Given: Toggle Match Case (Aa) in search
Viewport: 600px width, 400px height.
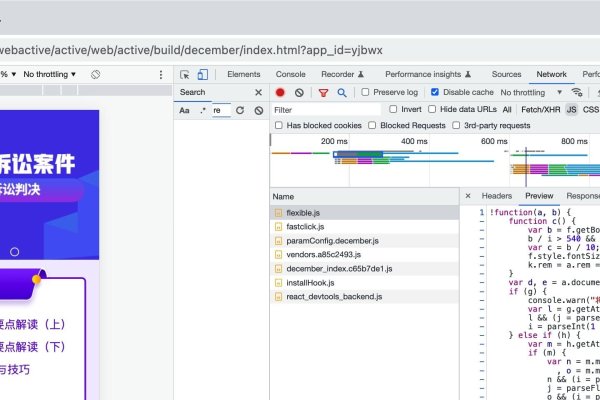Looking at the screenshot, I should pos(185,110).
